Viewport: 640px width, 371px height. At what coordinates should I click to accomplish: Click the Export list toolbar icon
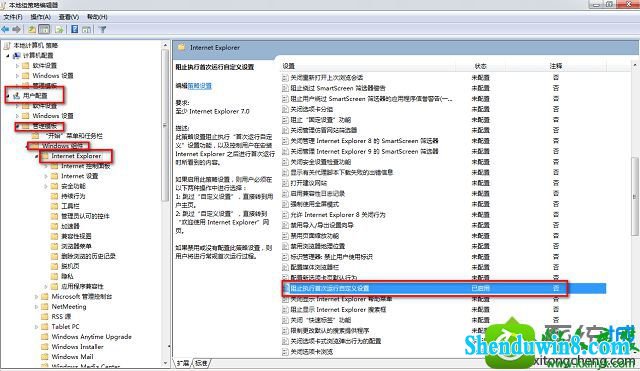click(59, 29)
